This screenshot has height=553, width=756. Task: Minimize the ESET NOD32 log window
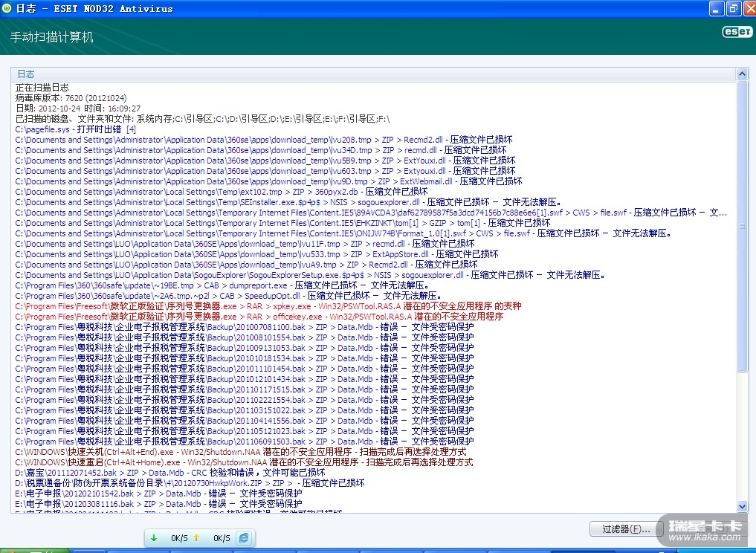716,8
